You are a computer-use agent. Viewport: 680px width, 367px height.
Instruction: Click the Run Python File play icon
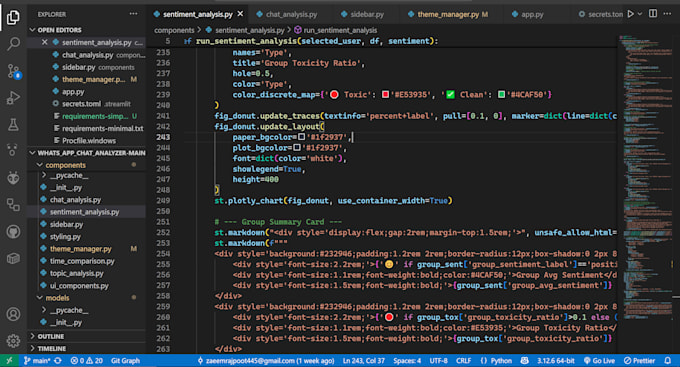pos(631,14)
